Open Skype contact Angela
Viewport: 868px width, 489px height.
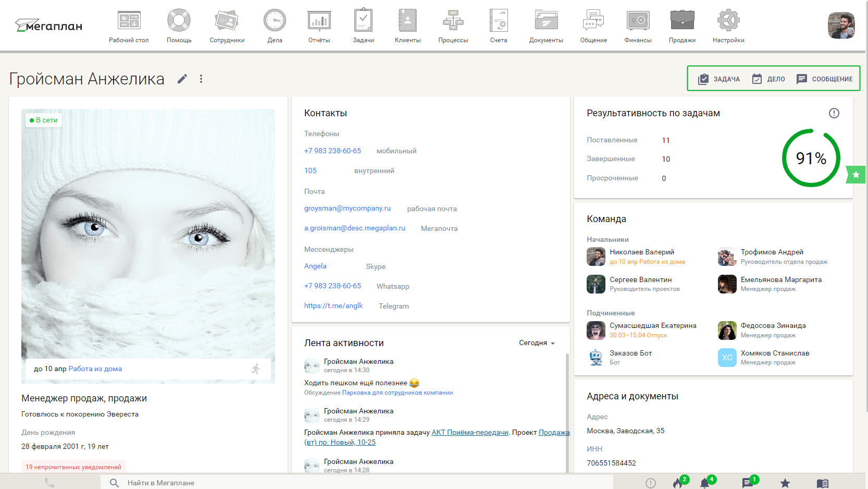315,266
